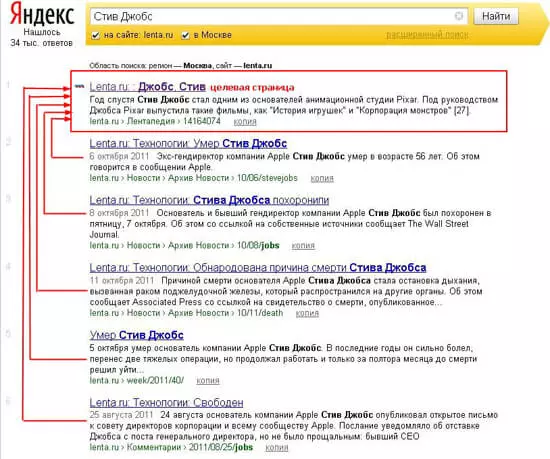Open the Яндекс logo home link
550x459 pixels.
pos(42,14)
